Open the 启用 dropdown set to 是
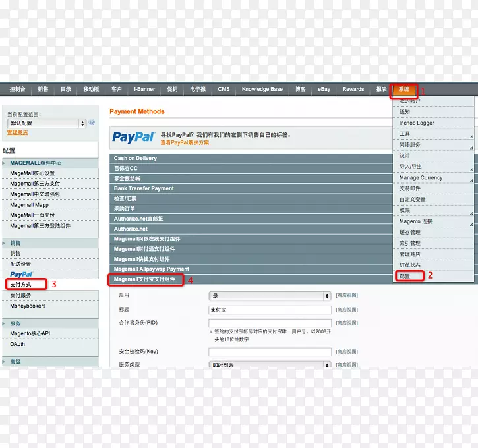The height and width of the screenshot is (448, 478). pos(270,296)
